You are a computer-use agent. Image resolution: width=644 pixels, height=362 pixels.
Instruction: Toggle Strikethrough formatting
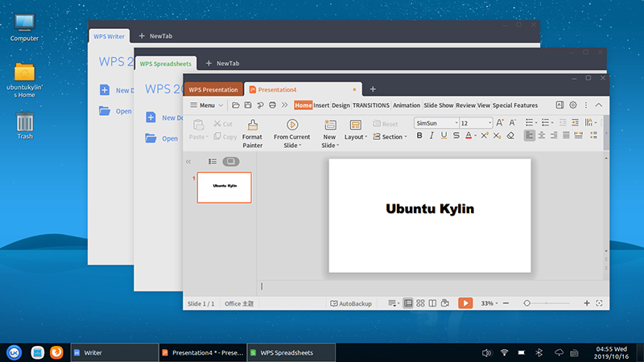(x=456, y=135)
